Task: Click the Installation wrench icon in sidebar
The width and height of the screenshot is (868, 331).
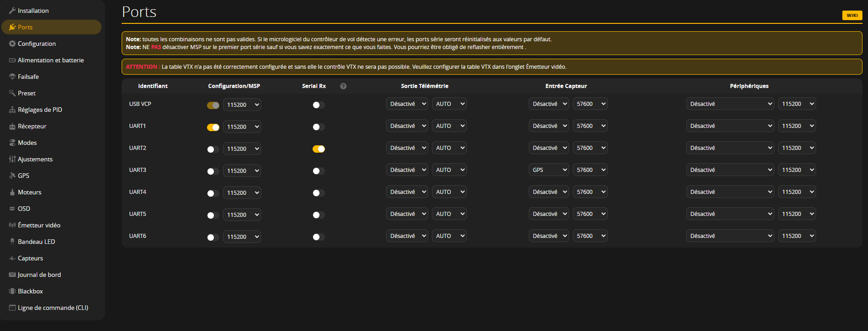Action: click(12, 11)
